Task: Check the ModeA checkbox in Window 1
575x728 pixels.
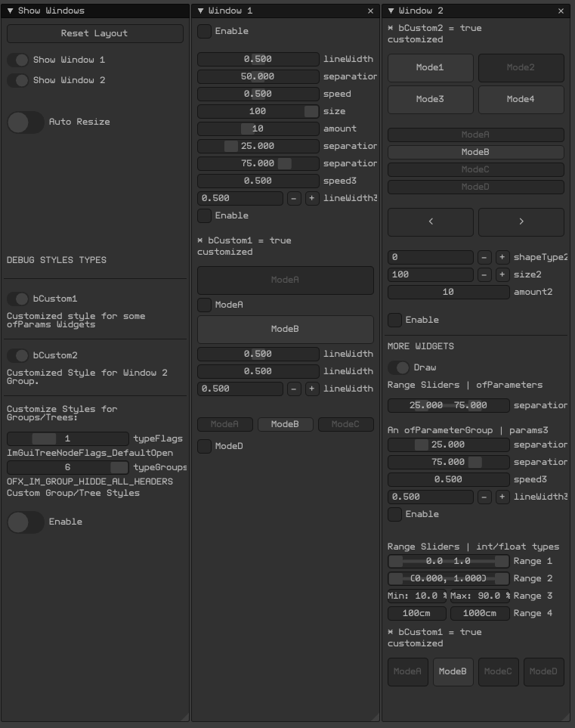Action: tap(204, 305)
